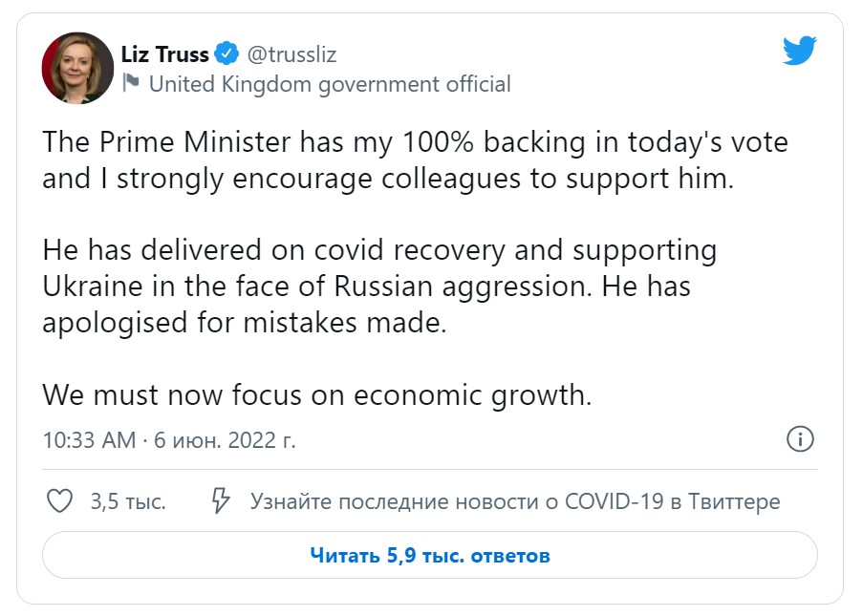Click the lightning bolt COVID-19 icon

(221, 501)
